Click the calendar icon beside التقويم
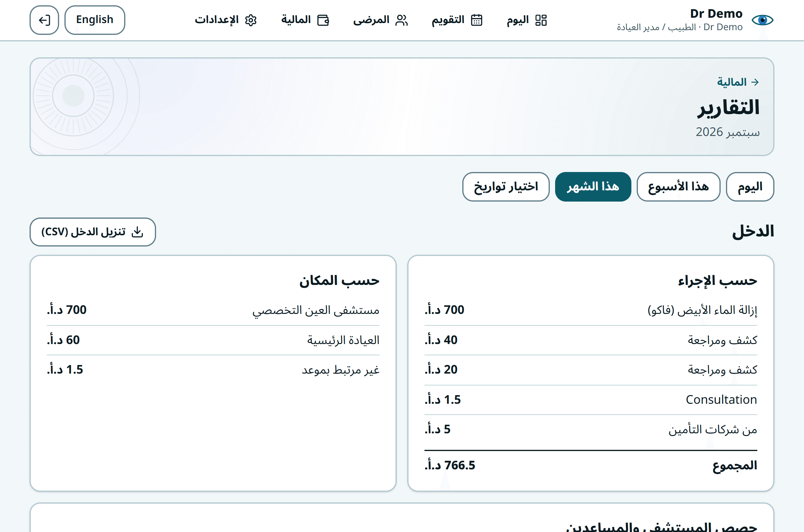Screen dimensions: 804x532 pyautogui.click(x=476, y=20)
